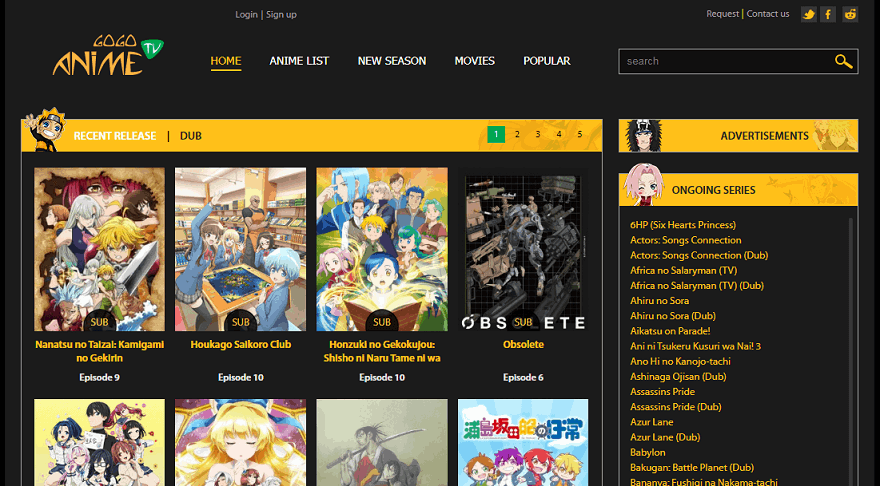This screenshot has width=880, height=486.
Task: Click the Ongoing Series list scrollbar
Action: [x=852, y=350]
